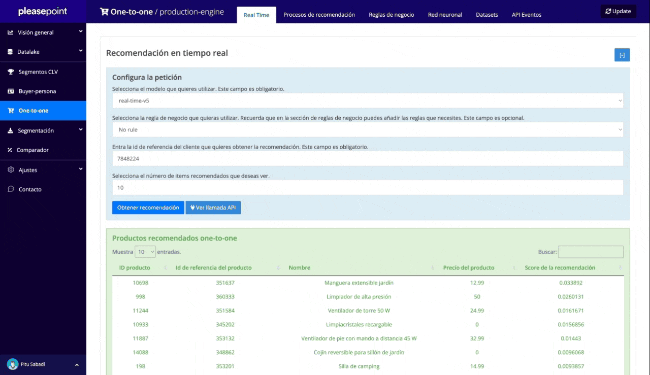Open Buyer-persona in sidebar
650x375 pixels.
pos(43,91)
